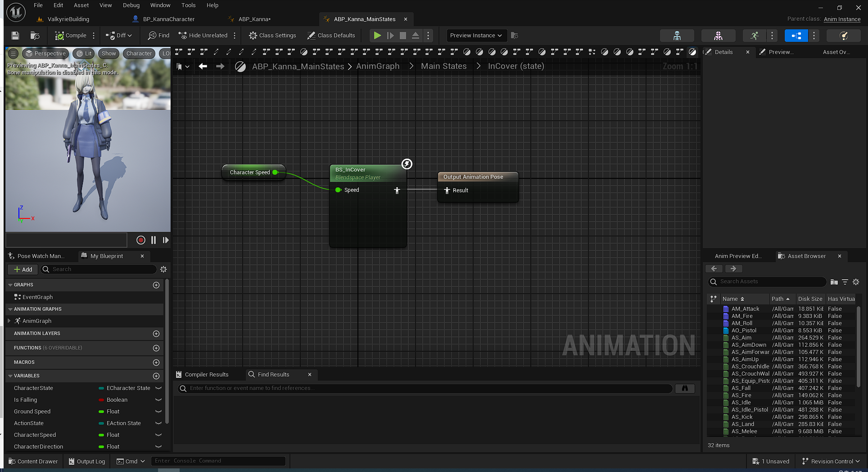Select the Animation Blueprint mode button
The image size is (868, 472).
pyautogui.click(x=796, y=36)
